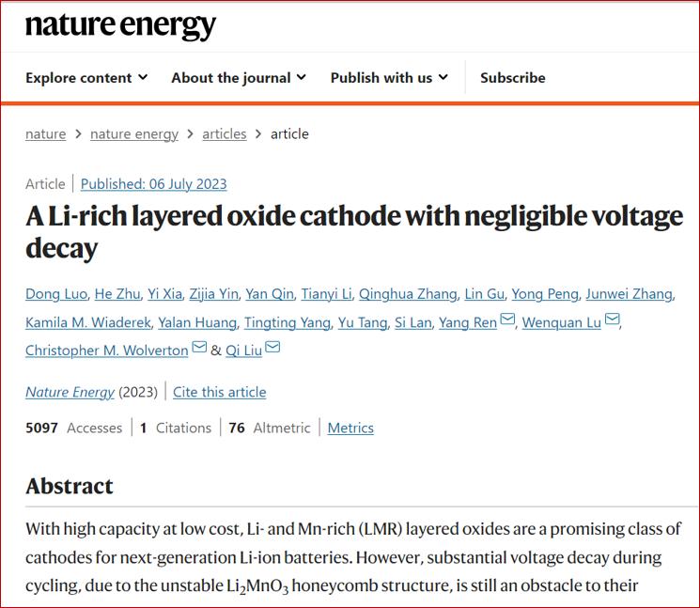
Task: Click the email icon beside Christopher M. Wolverton
Action: pos(199,347)
